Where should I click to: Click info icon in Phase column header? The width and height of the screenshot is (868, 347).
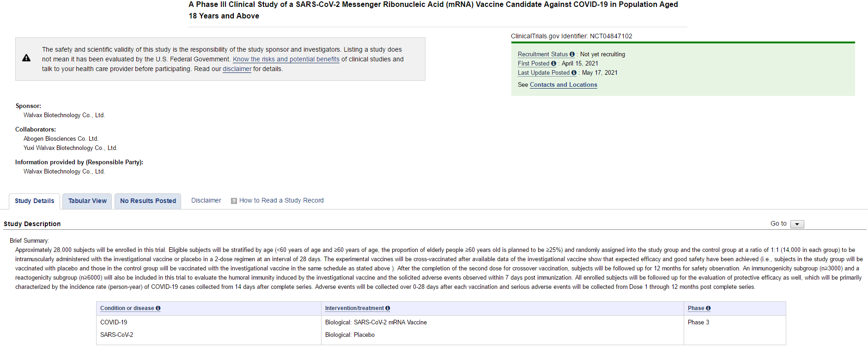[x=708, y=308]
